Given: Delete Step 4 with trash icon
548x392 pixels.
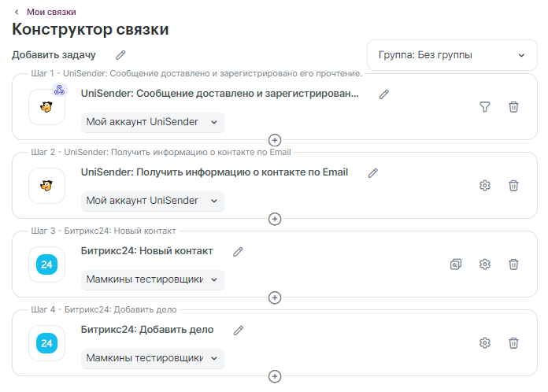Looking at the screenshot, I should click(x=513, y=343).
